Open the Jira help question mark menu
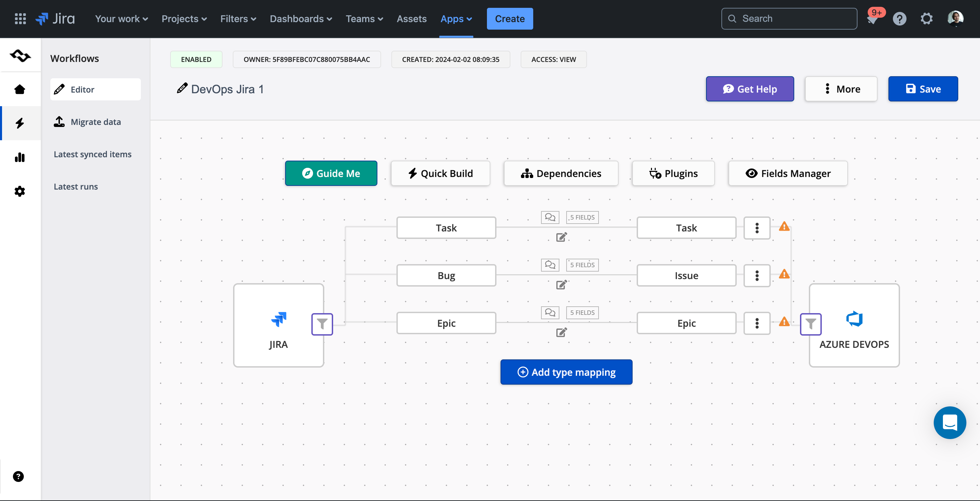Viewport: 980px width, 501px height. pyautogui.click(x=900, y=19)
